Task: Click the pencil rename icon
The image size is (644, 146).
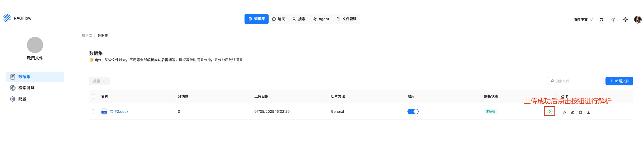Action: tap(573, 112)
